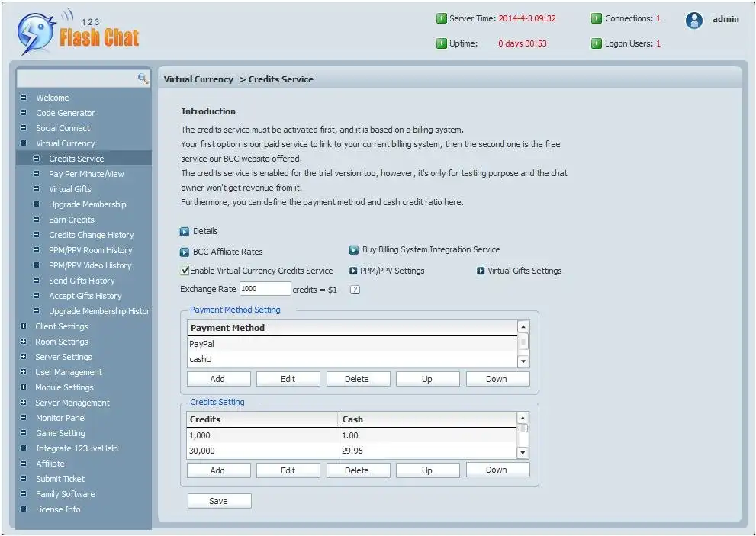
Task: Expand the User Management tree node
Action: click(x=23, y=371)
